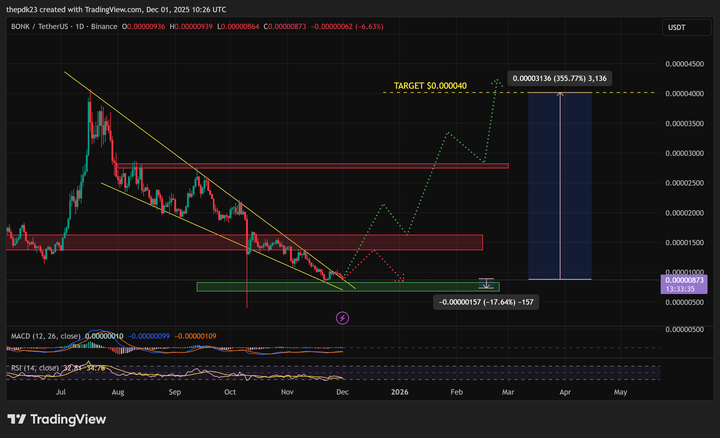Click the white upward arrow in blue box

coord(559,97)
